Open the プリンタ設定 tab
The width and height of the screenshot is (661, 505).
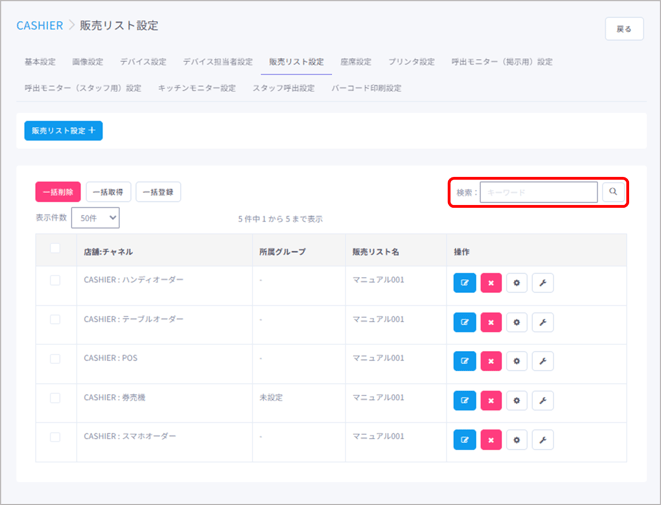point(411,62)
